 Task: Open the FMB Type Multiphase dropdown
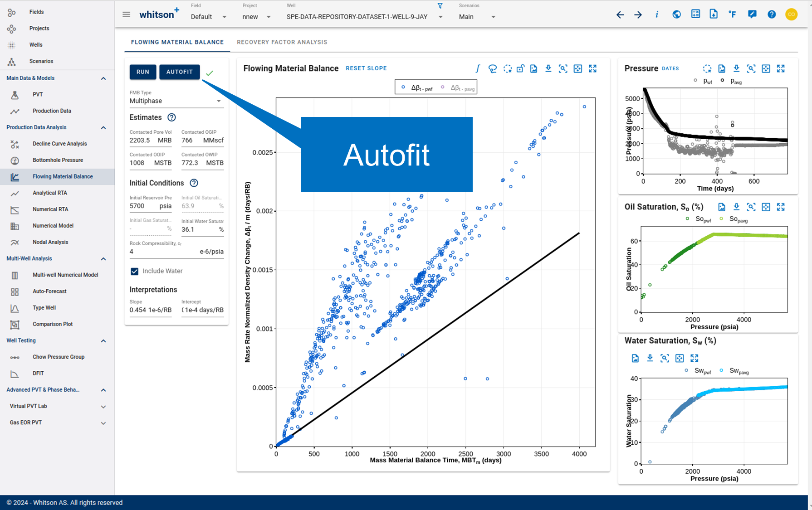pyautogui.click(x=176, y=101)
